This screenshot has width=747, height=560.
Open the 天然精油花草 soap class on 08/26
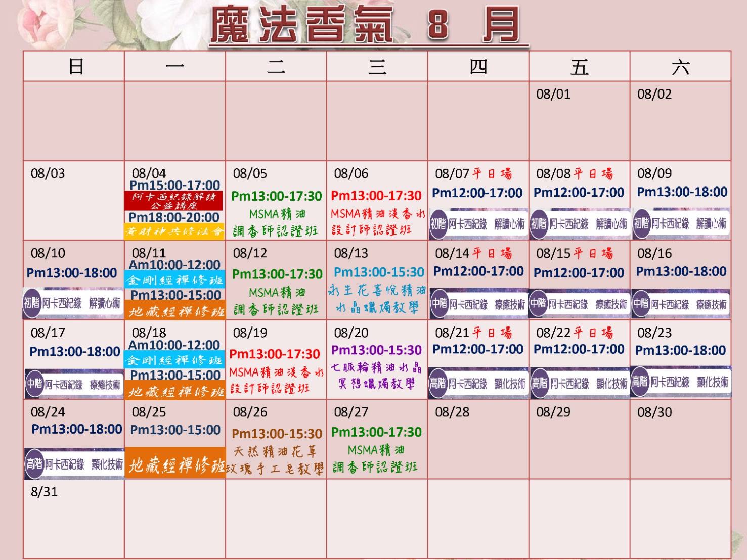(276, 460)
